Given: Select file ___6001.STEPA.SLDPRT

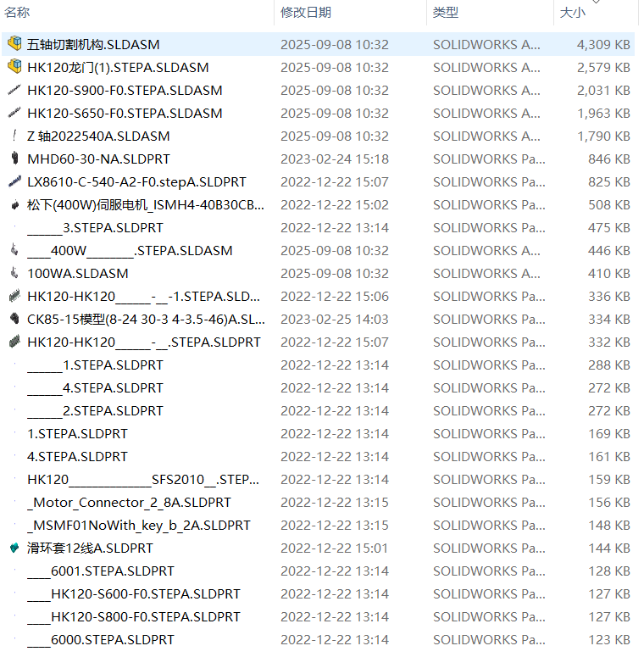Looking at the screenshot, I should click(x=101, y=571).
